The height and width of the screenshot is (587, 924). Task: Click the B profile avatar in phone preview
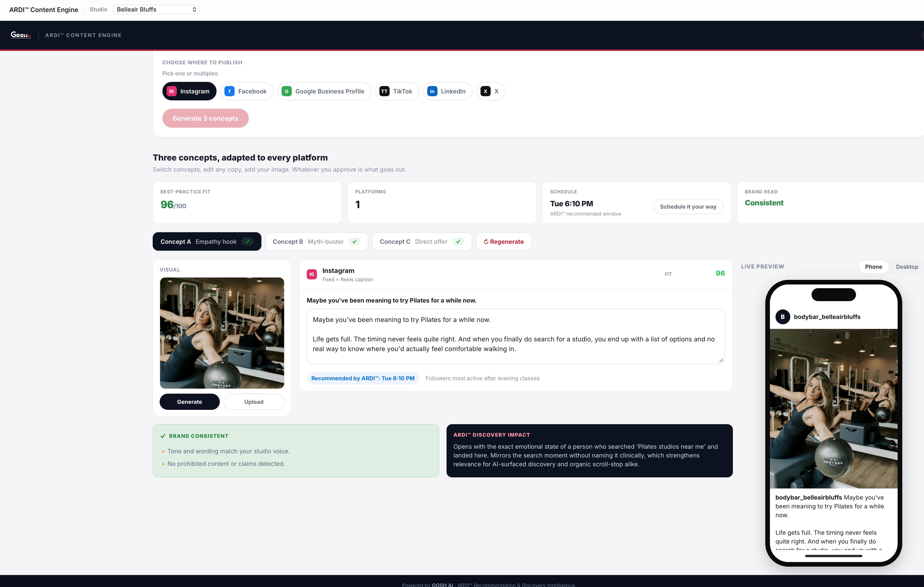[x=782, y=317]
